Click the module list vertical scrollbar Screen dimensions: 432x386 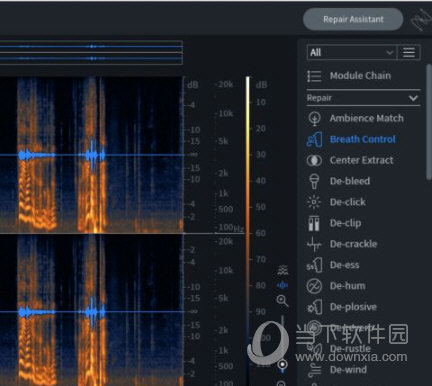point(429,122)
